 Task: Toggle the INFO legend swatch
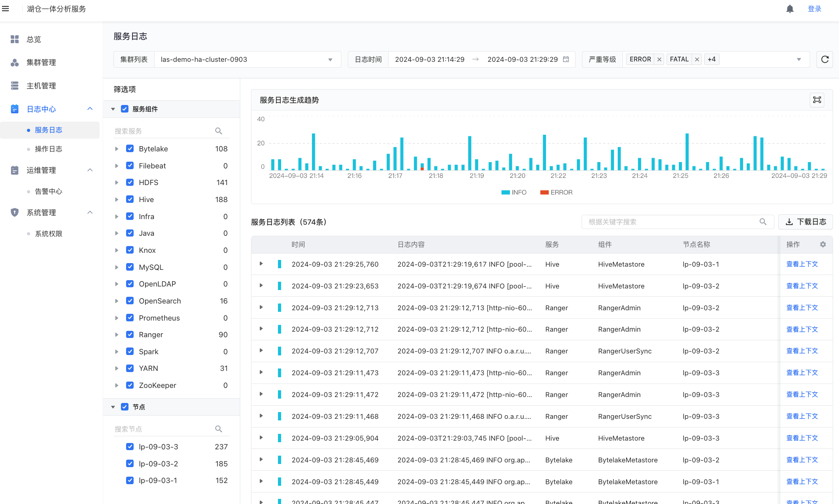coord(506,193)
